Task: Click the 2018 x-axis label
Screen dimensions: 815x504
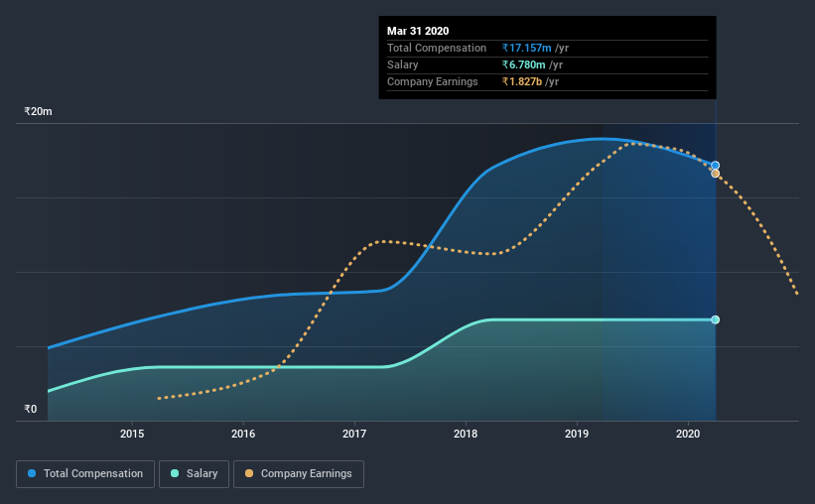Action: point(466,434)
